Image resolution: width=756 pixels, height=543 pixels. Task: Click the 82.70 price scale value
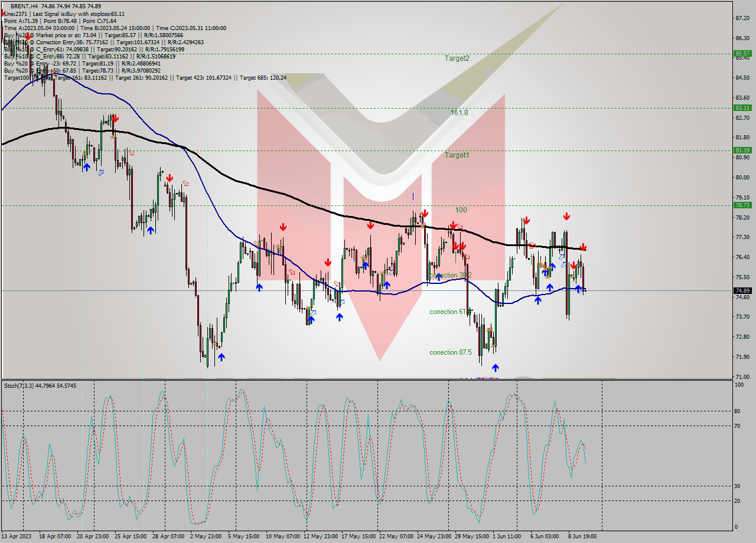tap(742, 118)
